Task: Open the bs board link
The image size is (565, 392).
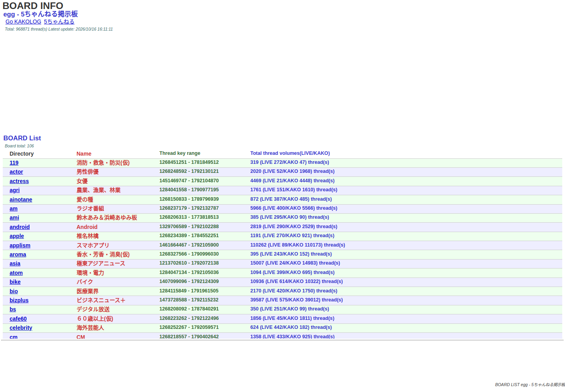Action: (13, 309)
